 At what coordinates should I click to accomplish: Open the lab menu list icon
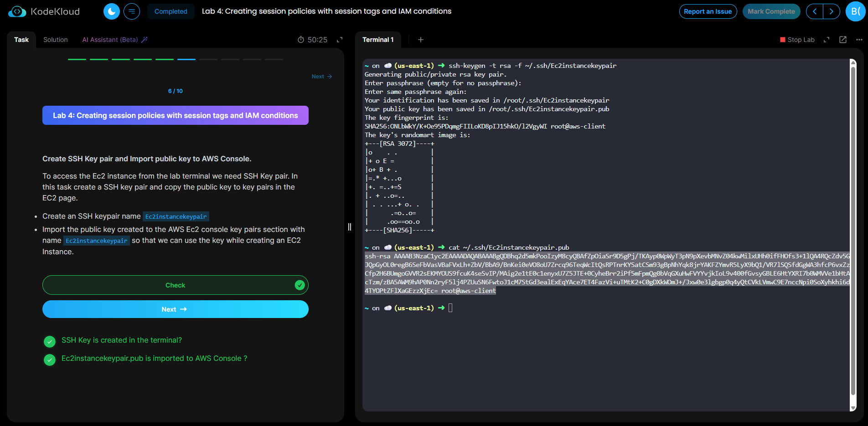coord(132,11)
